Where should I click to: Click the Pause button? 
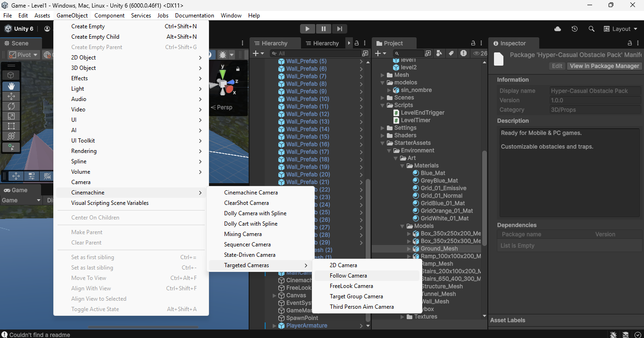323,29
